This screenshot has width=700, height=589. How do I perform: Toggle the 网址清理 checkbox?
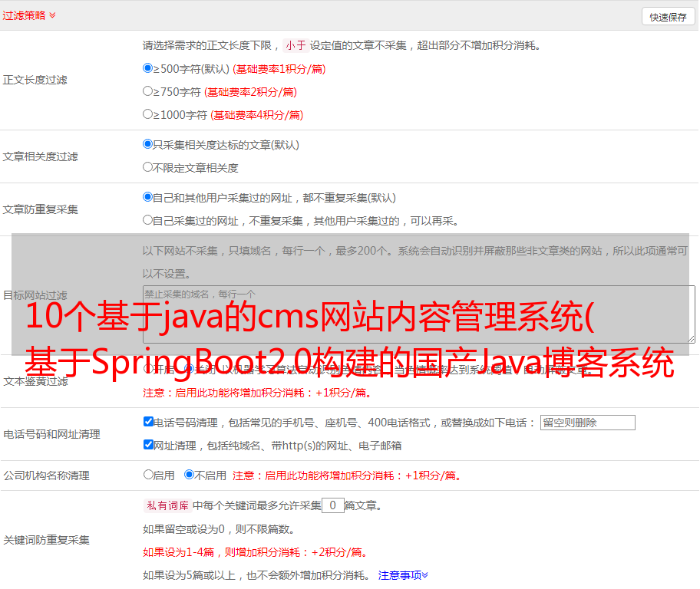click(148, 444)
